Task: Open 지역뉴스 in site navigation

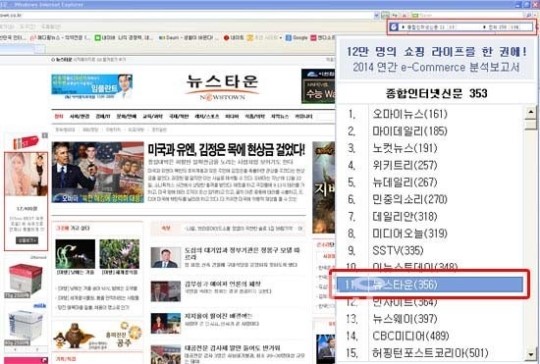Action: [x=280, y=116]
